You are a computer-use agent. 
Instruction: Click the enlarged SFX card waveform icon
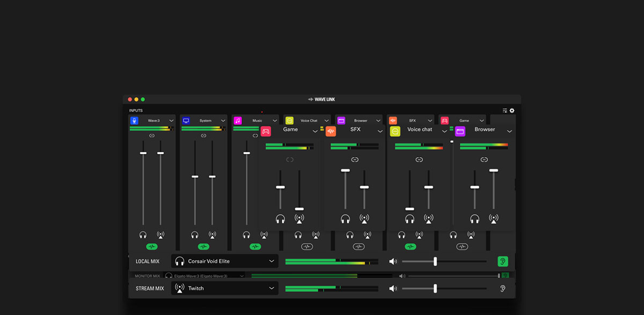(331, 131)
